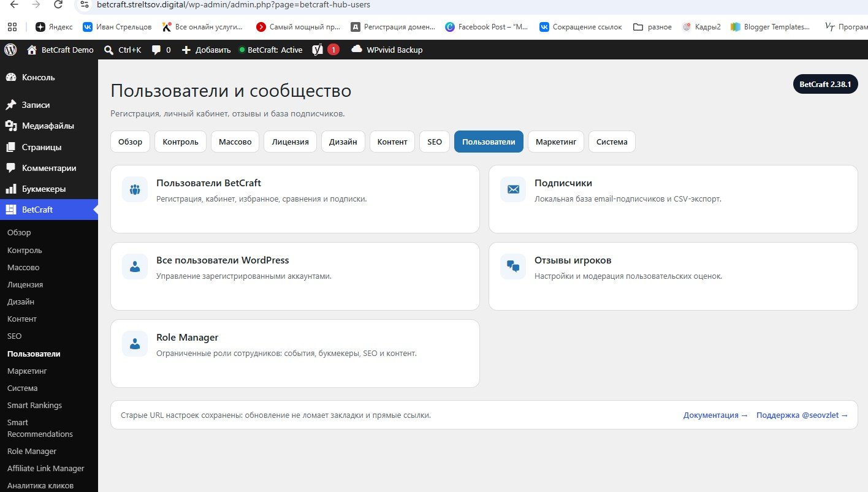Select the SEO tab
This screenshot has width=868, height=492.
pyautogui.click(x=435, y=142)
